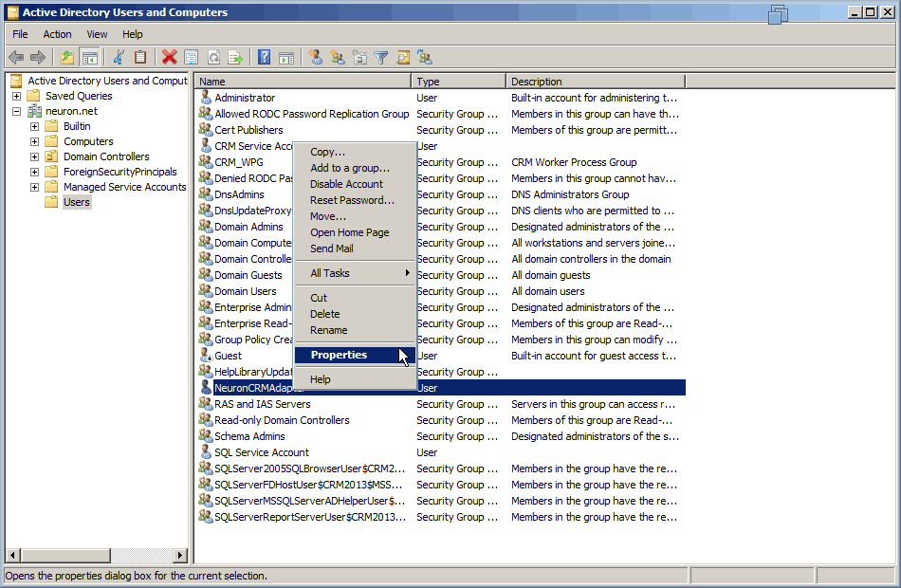Click the clipboard Copy toolbar icon
The height and width of the screenshot is (588, 901).
click(140, 58)
